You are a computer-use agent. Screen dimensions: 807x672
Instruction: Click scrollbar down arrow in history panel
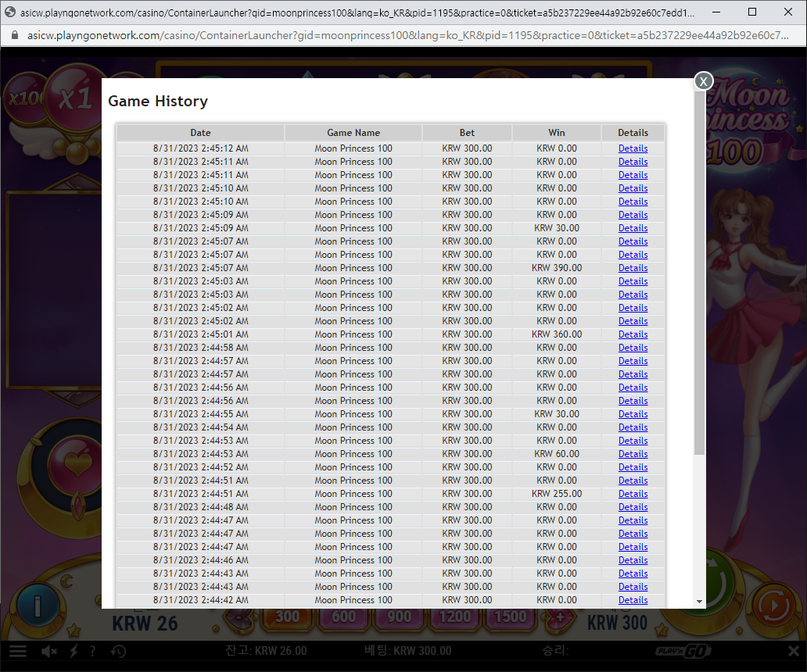[699, 601]
